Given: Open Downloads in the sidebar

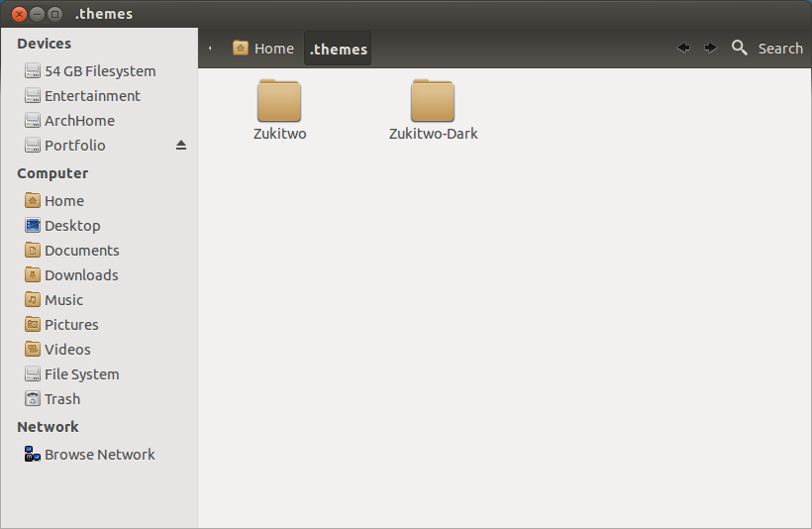Looking at the screenshot, I should (x=81, y=275).
